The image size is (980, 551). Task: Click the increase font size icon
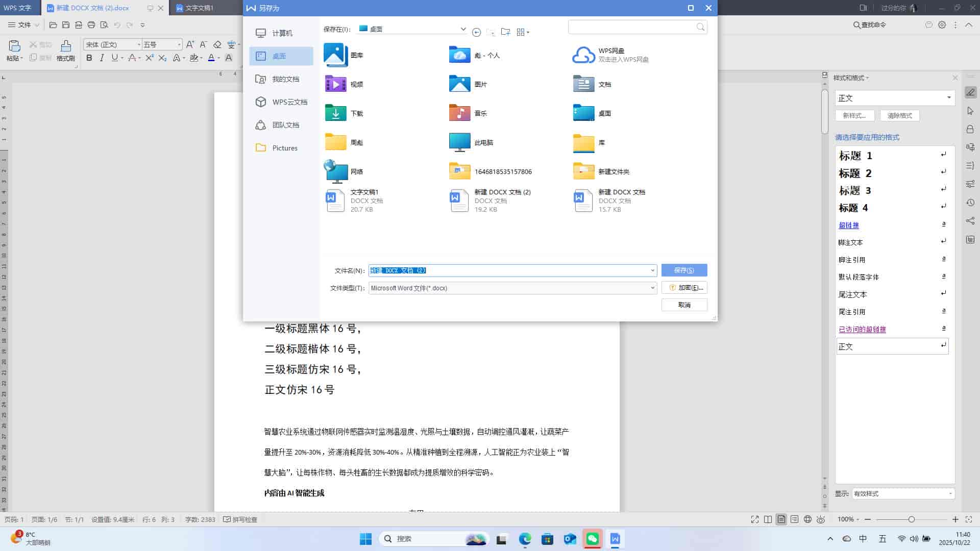(x=190, y=44)
